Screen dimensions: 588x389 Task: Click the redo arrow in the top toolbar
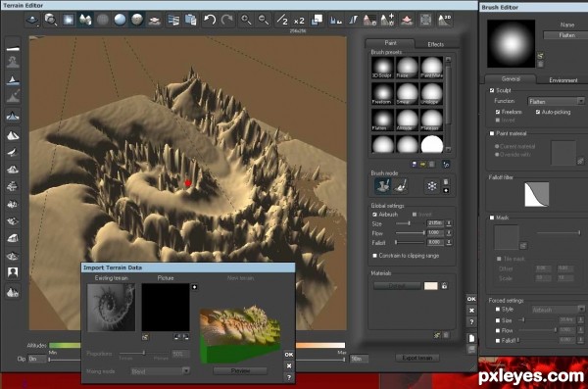227,20
